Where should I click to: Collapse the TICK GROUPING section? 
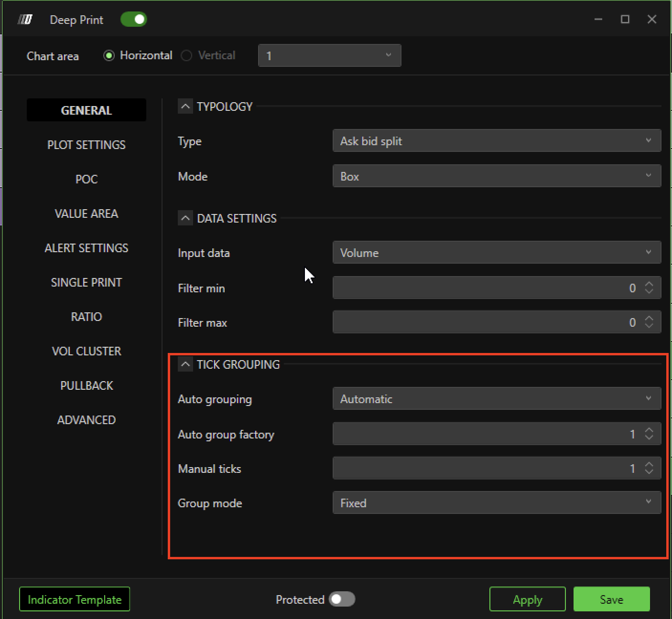pos(185,364)
